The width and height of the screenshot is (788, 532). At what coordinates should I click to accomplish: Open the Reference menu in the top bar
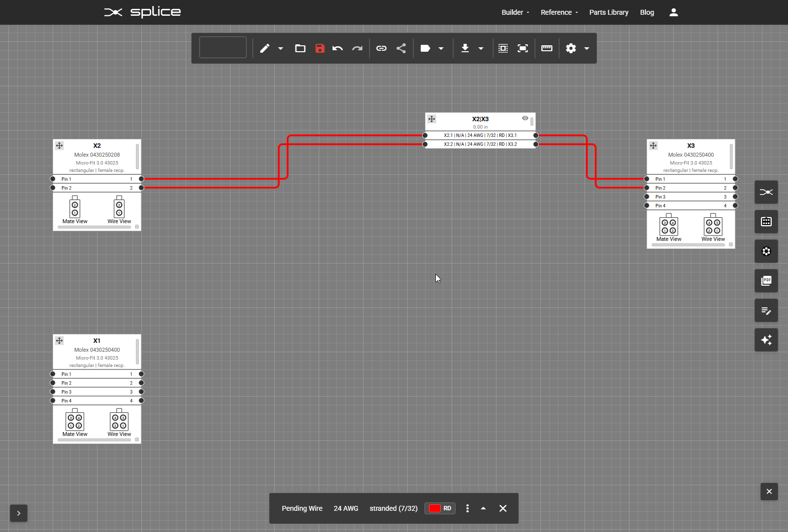coord(557,12)
